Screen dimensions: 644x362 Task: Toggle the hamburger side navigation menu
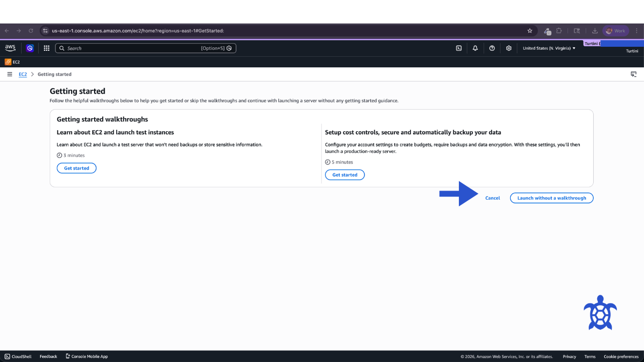[x=10, y=74]
